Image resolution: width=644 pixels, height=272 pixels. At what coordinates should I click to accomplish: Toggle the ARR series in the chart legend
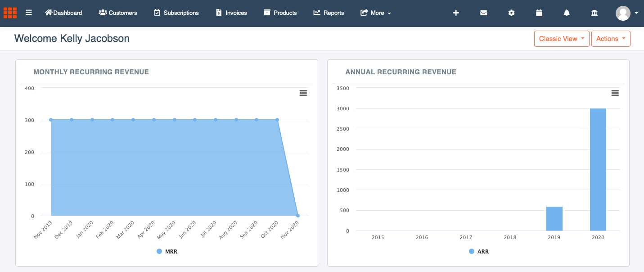pos(478,251)
